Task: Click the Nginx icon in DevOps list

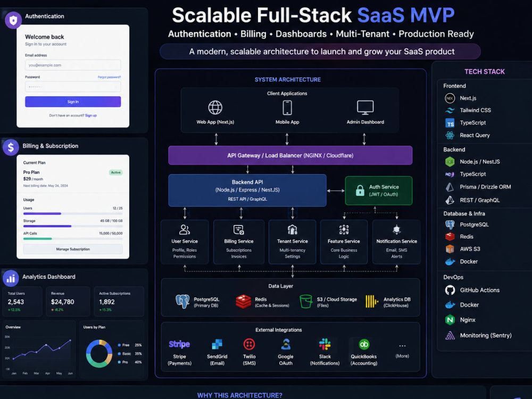Action: (450, 320)
